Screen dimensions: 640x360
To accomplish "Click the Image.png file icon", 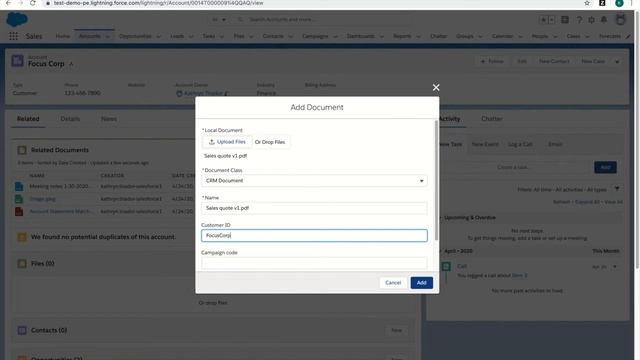I will (x=19, y=199).
